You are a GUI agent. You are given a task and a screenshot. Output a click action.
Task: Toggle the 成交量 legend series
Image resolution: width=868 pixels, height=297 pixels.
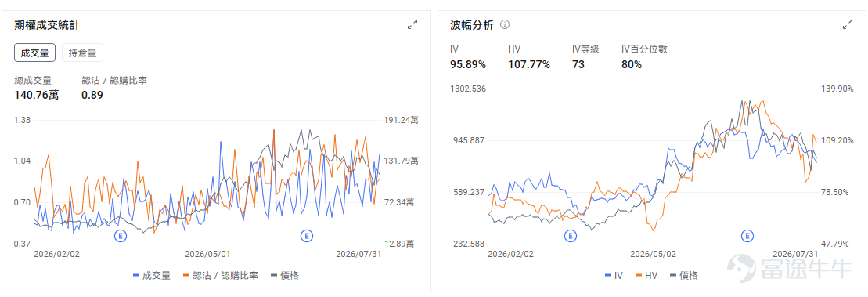pyautogui.click(x=152, y=275)
